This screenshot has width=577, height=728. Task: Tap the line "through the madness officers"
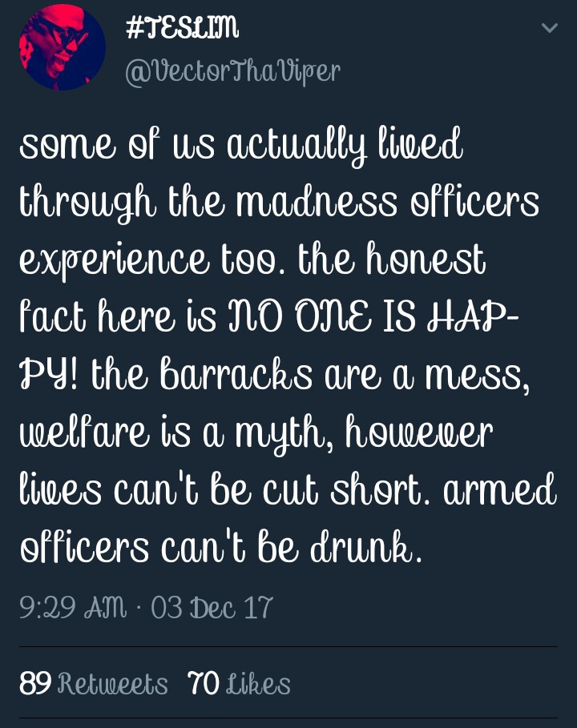(x=279, y=203)
